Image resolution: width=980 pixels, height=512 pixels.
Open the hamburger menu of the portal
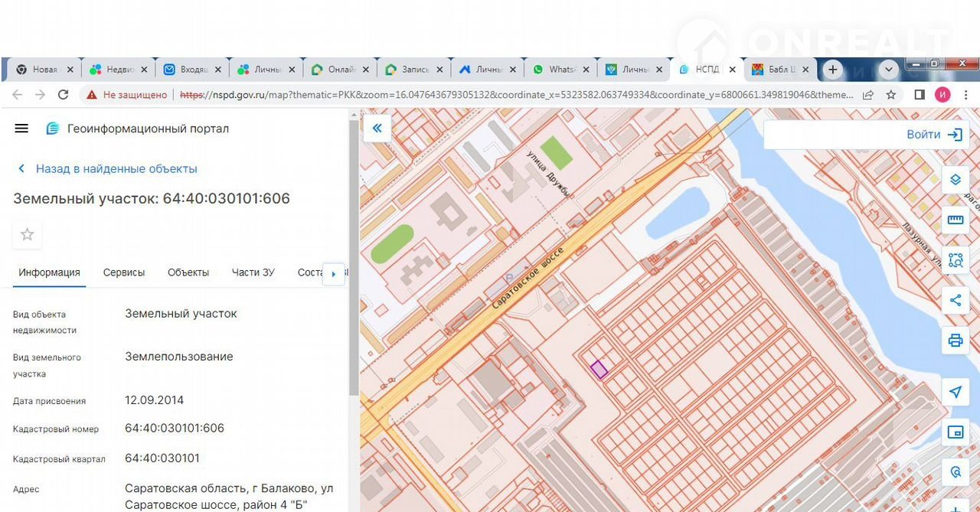(x=21, y=129)
